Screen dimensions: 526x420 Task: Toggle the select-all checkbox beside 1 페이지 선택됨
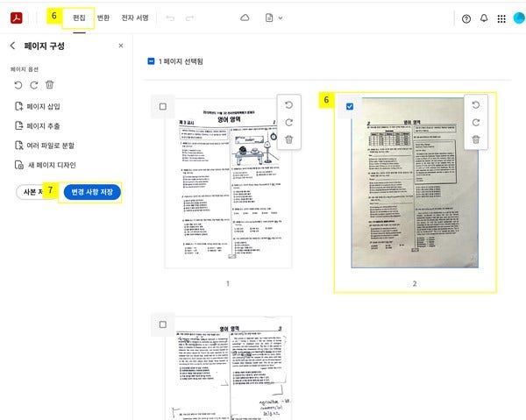[x=151, y=61]
